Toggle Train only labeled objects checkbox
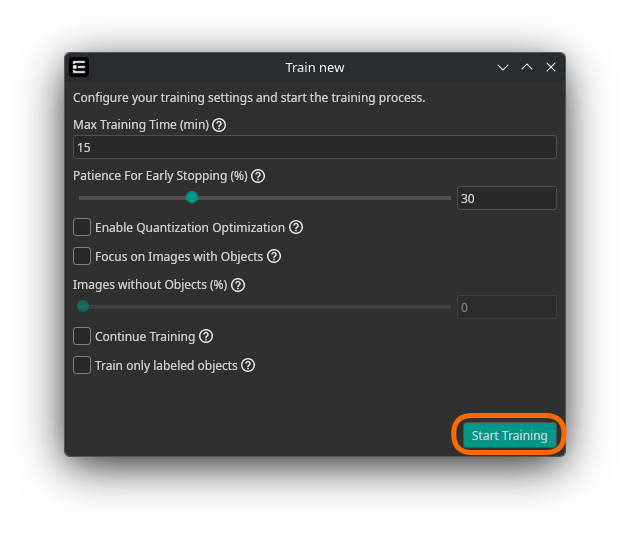This screenshot has width=630, height=533. coord(82,366)
